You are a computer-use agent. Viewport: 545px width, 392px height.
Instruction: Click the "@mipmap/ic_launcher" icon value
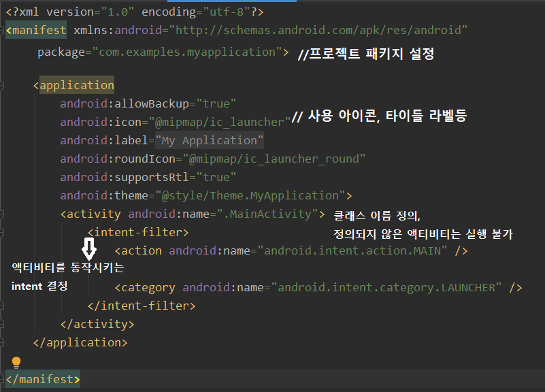(220, 122)
